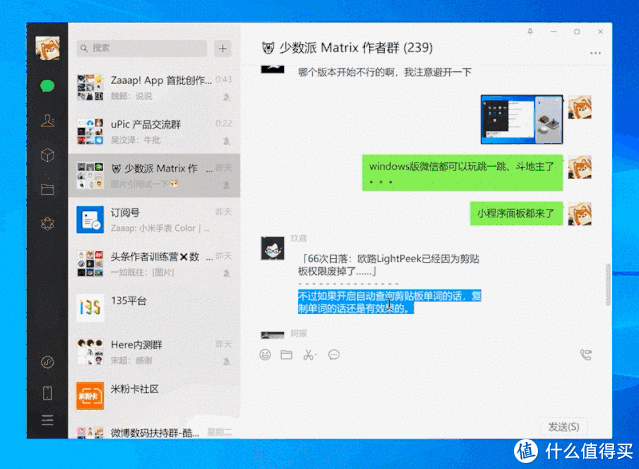This screenshot has width=639, height=469.
Task: Click the 哪个版本开始不行的啊 message
Action: [x=385, y=73]
